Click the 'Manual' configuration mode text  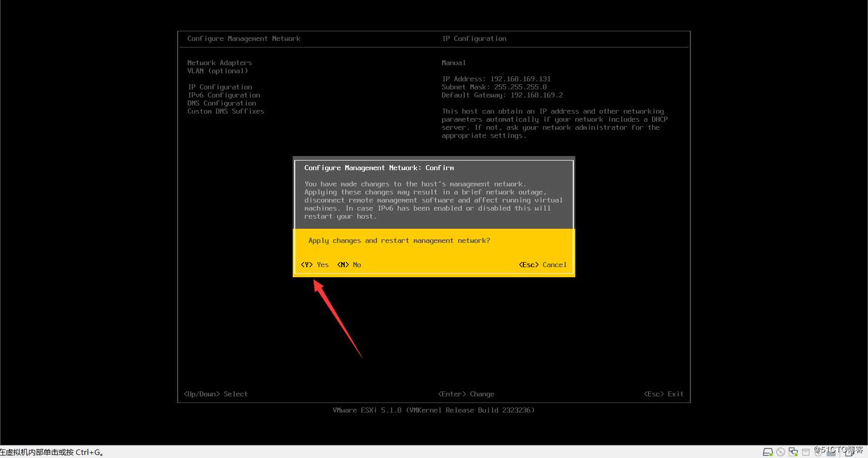pos(454,63)
